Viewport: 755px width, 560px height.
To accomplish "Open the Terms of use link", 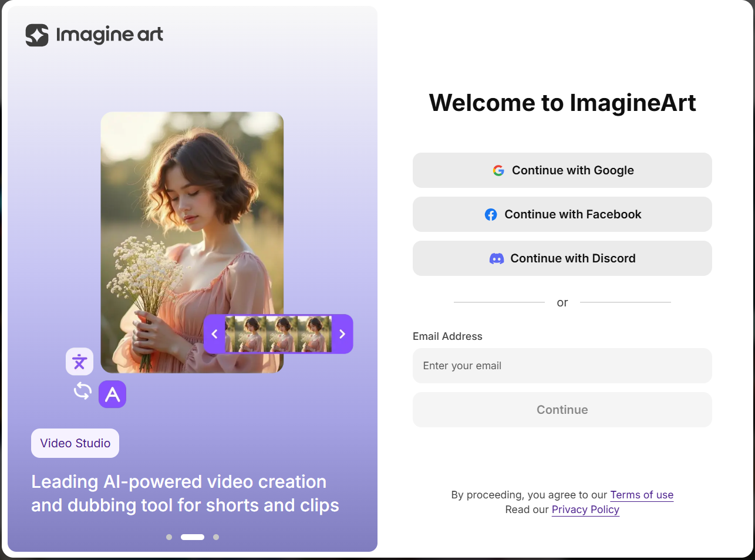I will pos(642,495).
